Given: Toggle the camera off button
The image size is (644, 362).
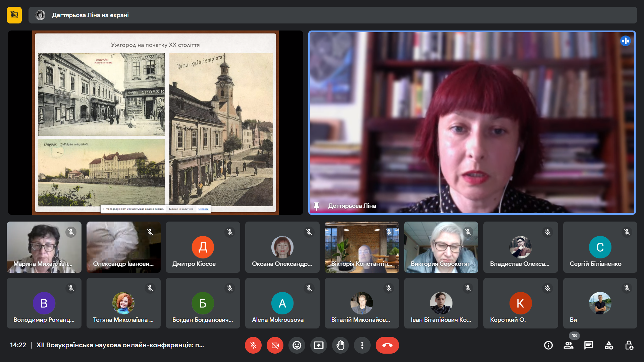Looking at the screenshot, I should click(275, 345).
